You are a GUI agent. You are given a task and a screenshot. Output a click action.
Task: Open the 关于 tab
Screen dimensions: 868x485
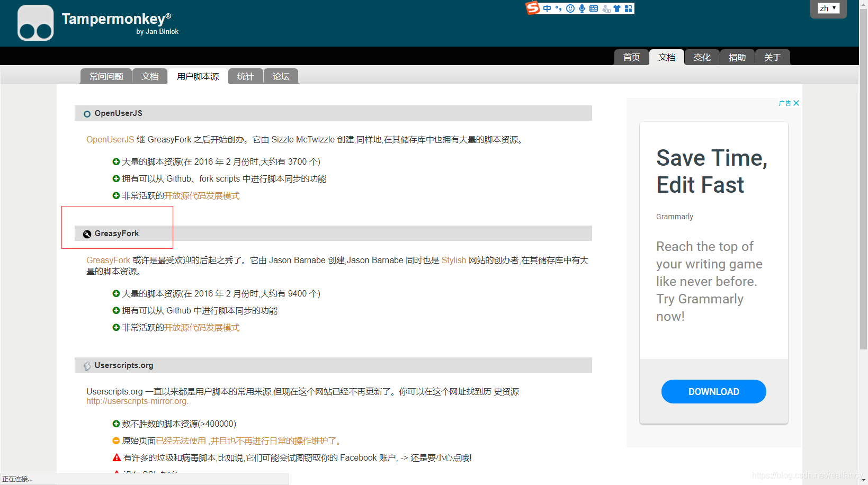(x=773, y=57)
